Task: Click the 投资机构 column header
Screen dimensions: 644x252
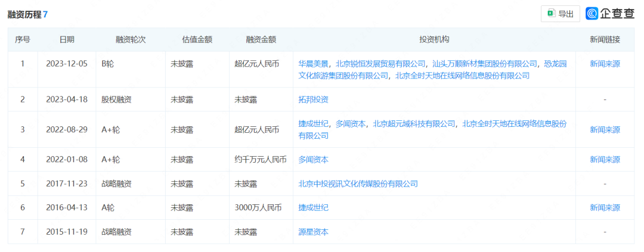Action: [x=434, y=40]
